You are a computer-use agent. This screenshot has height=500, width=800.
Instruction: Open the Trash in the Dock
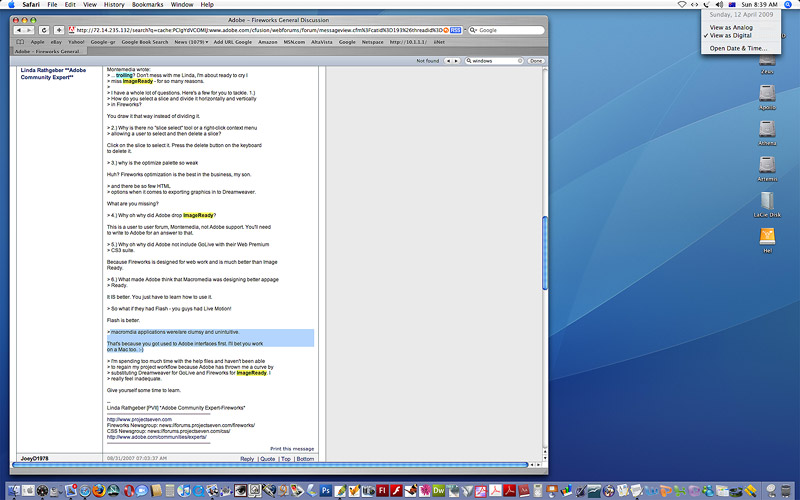(x=786, y=490)
